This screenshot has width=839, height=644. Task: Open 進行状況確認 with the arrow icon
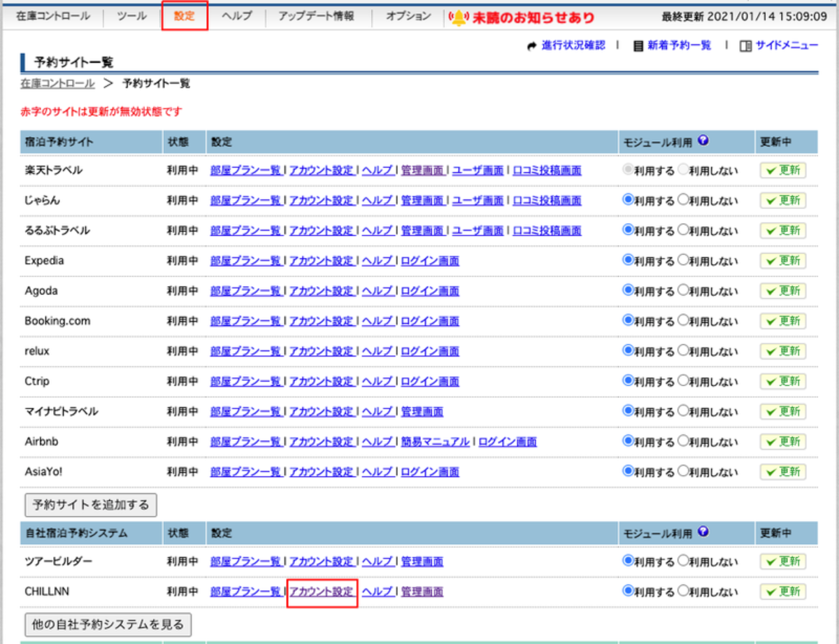[x=531, y=45]
